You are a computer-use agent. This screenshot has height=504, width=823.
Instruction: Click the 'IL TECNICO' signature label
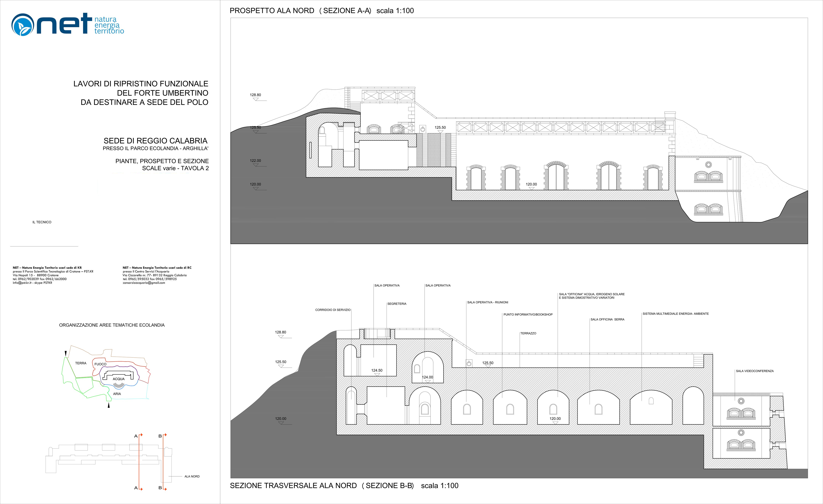(42, 222)
